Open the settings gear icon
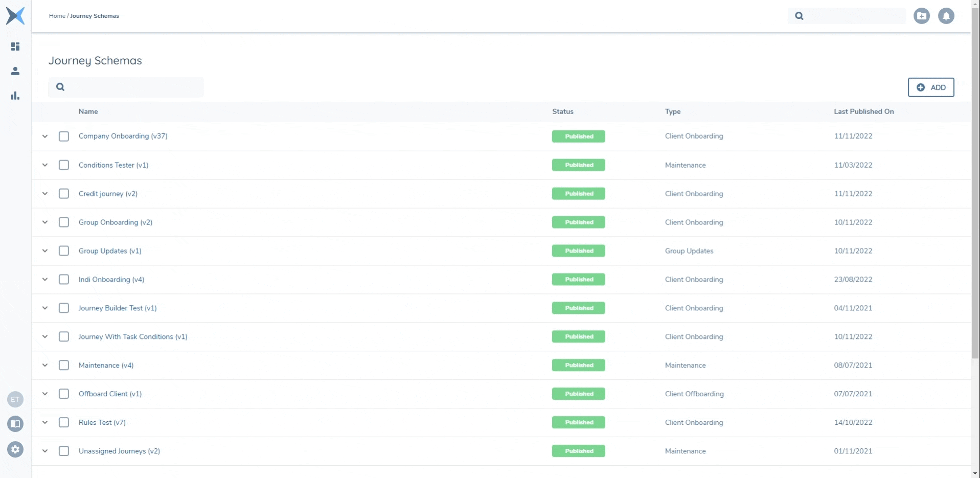The image size is (980, 478). pos(15,449)
